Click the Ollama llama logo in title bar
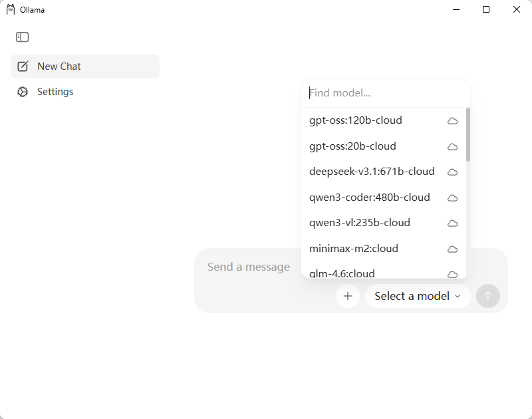The image size is (532, 419). coord(10,9)
